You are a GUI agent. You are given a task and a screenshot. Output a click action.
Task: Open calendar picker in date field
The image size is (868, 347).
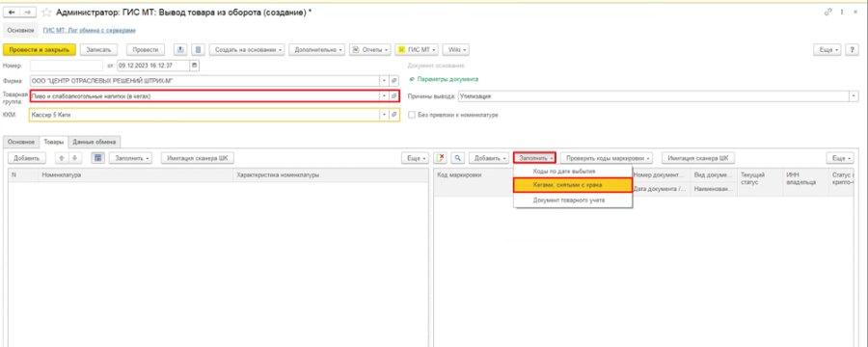coord(194,66)
